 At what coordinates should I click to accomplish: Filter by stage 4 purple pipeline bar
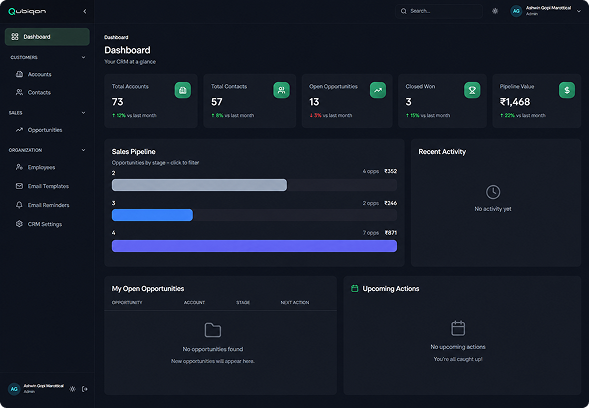tap(254, 246)
